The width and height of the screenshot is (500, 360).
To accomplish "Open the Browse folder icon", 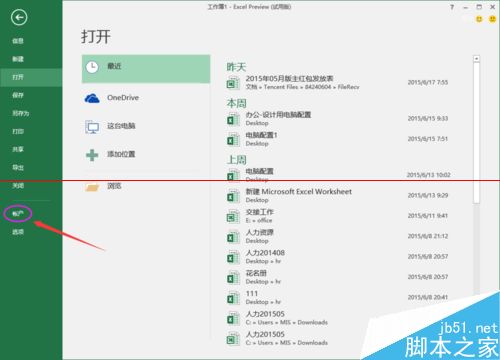I will pyautogui.click(x=92, y=187).
